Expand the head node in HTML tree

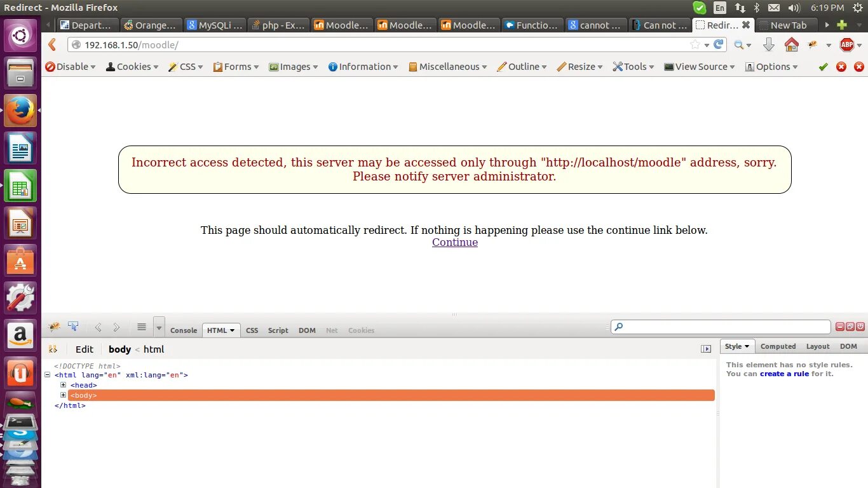pos(63,384)
